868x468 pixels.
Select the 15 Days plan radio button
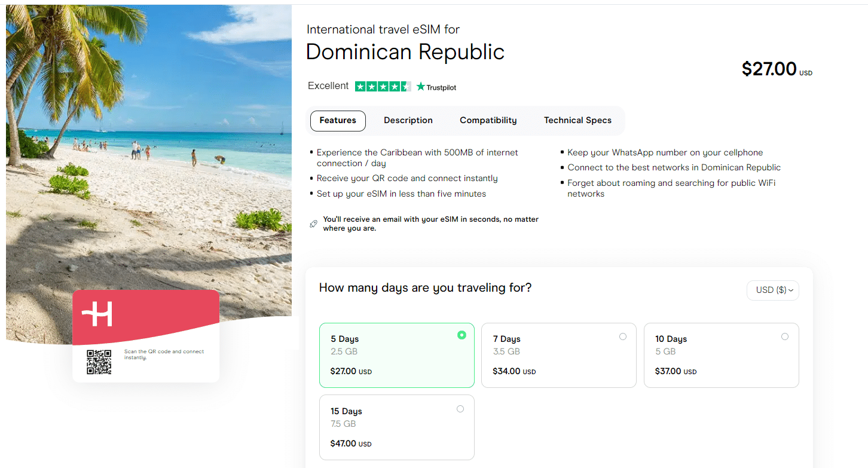coord(460,409)
